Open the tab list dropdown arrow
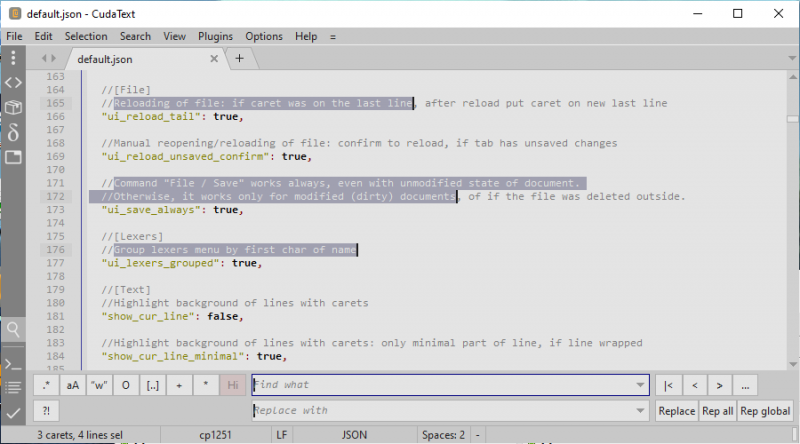Viewport: 800px width, 444px height. (792, 58)
